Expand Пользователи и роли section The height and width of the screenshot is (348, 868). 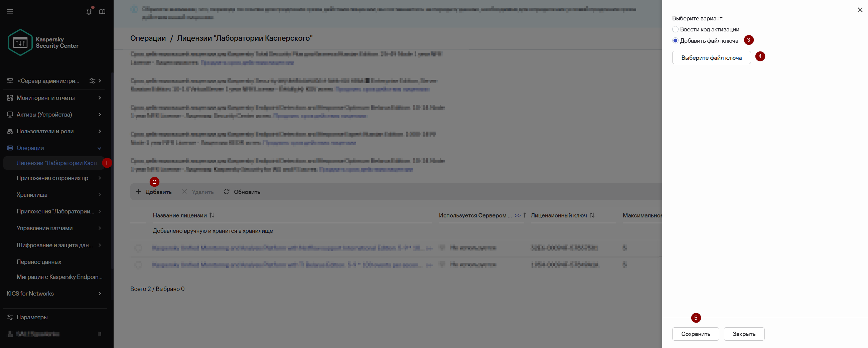tap(100, 131)
